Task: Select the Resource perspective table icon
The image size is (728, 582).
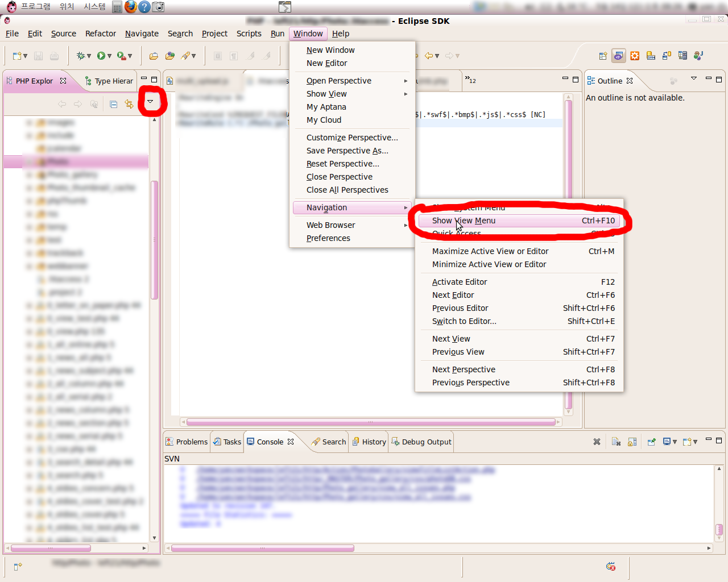Action: (682, 56)
